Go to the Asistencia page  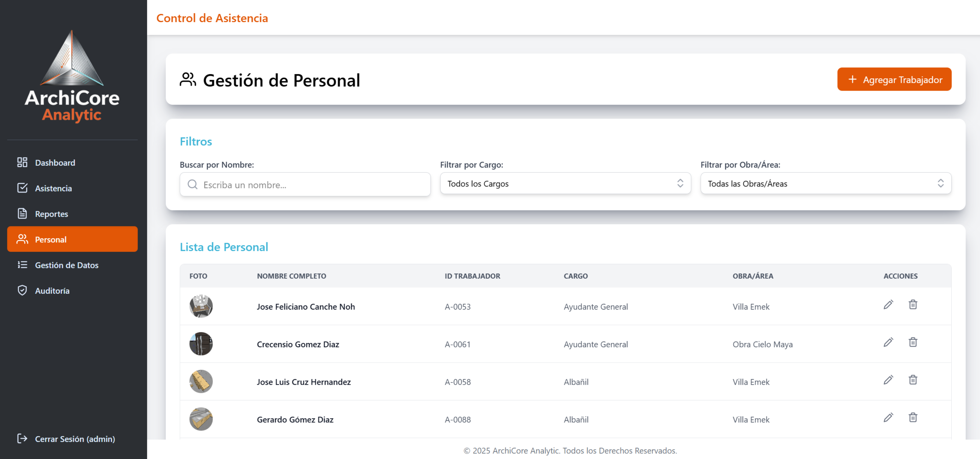72,188
